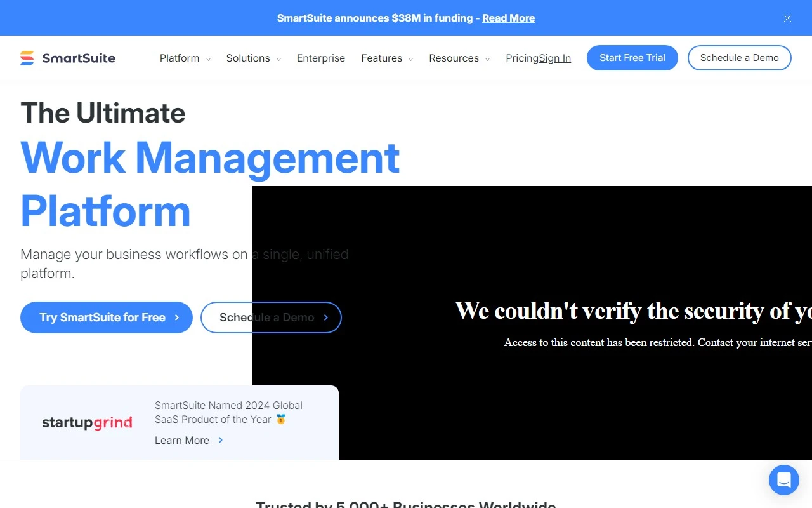This screenshot has height=508, width=812.
Task: Click the 'Work Management' headline text
Action: coord(210,157)
